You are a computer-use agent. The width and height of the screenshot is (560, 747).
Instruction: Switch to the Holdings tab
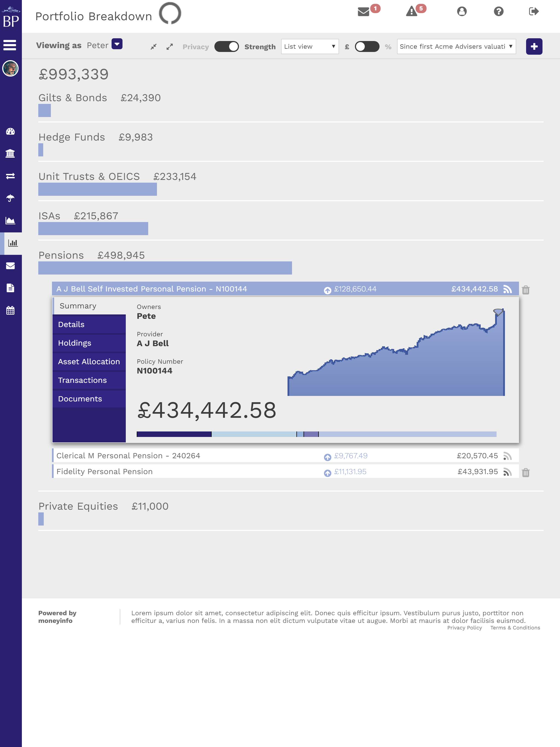point(89,343)
